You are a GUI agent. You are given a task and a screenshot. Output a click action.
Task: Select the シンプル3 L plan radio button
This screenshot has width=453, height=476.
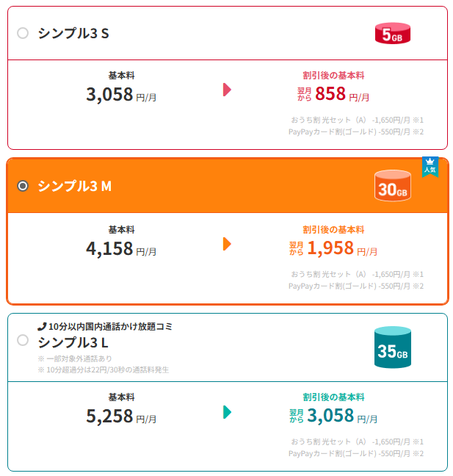[23, 340]
